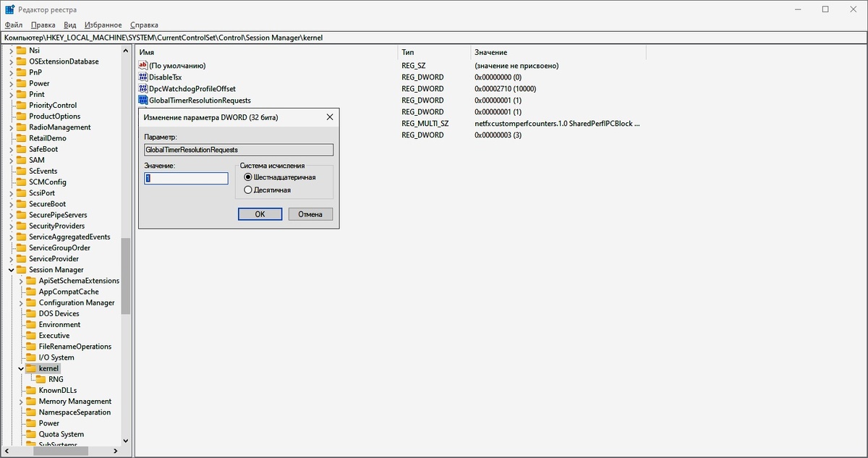This screenshot has width=868, height=458.
Task: Select the open kernel folder icon
Action: pyautogui.click(x=31, y=368)
